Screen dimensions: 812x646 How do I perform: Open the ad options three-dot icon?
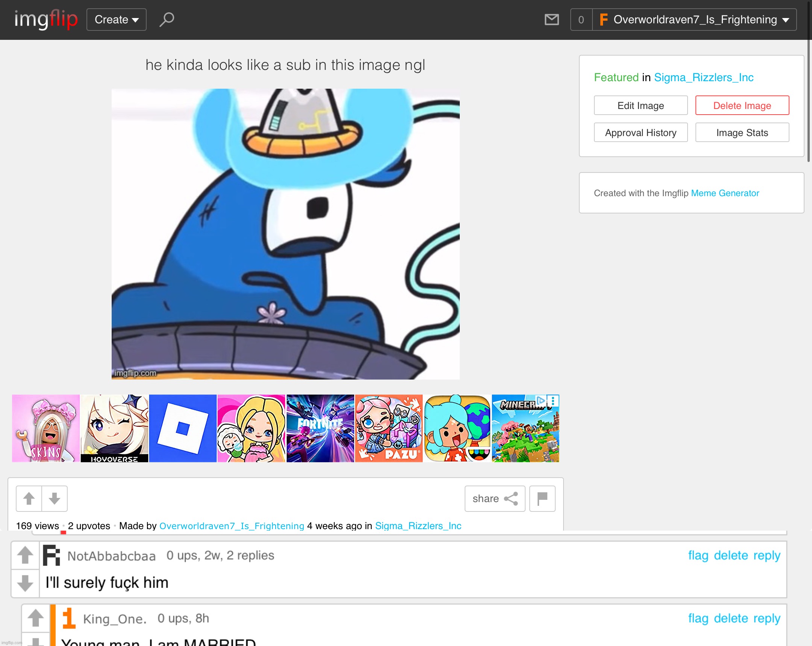[x=553, y=401]
